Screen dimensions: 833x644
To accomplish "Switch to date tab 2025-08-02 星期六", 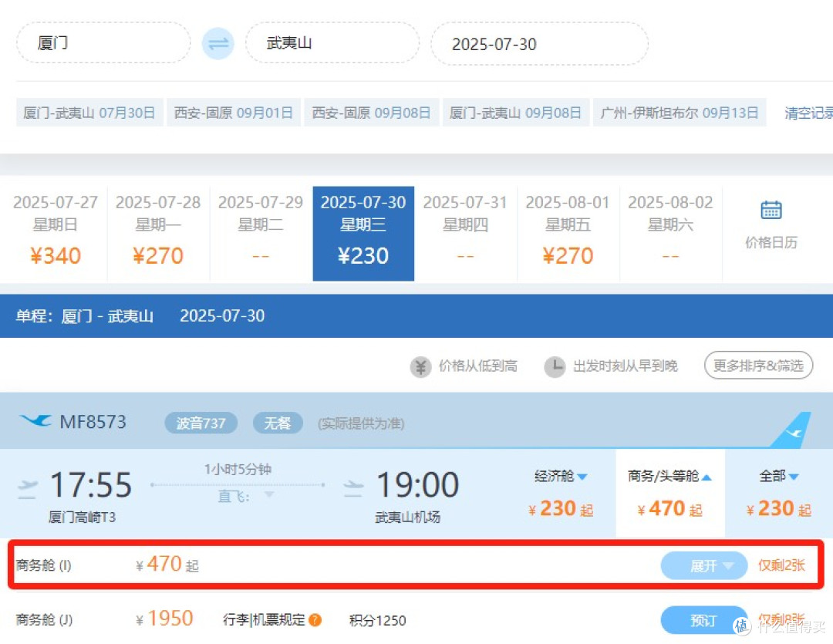I will pyautogui.click(x=670, y=233).
